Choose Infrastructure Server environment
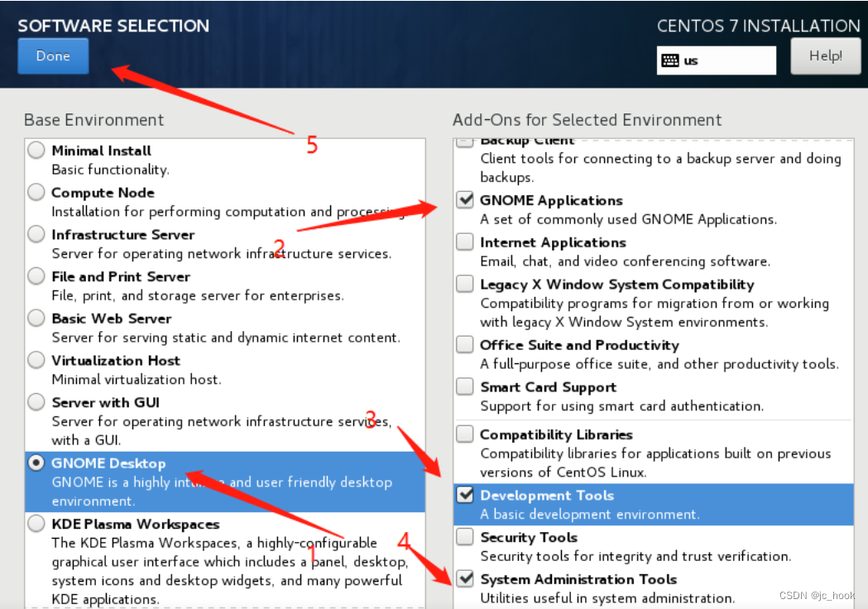868x609 pixels. click(36, 234)
